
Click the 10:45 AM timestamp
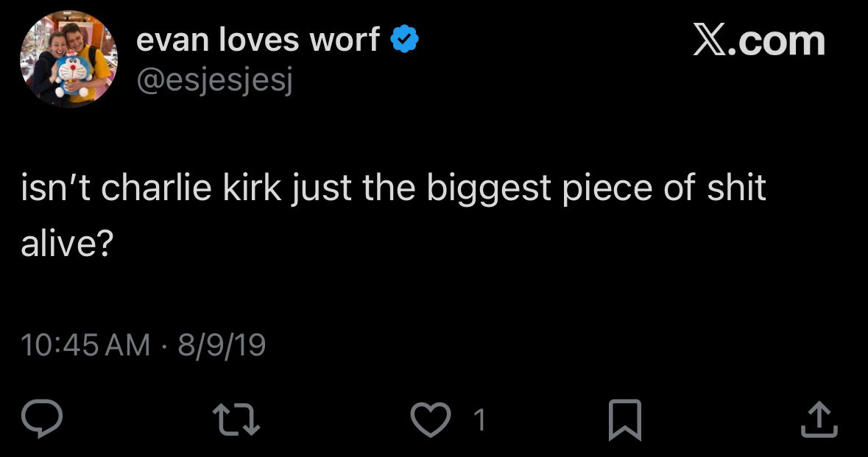pyautogui.click(x=85, y=344)
